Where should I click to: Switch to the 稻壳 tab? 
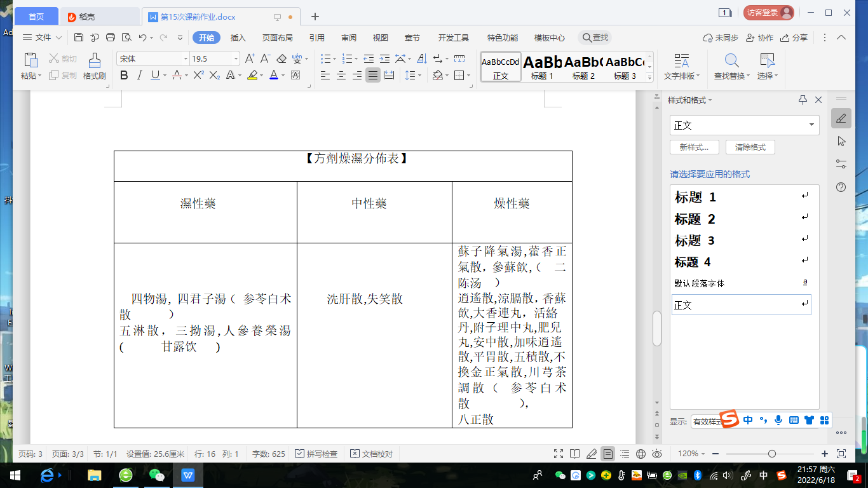click(100, 16)
